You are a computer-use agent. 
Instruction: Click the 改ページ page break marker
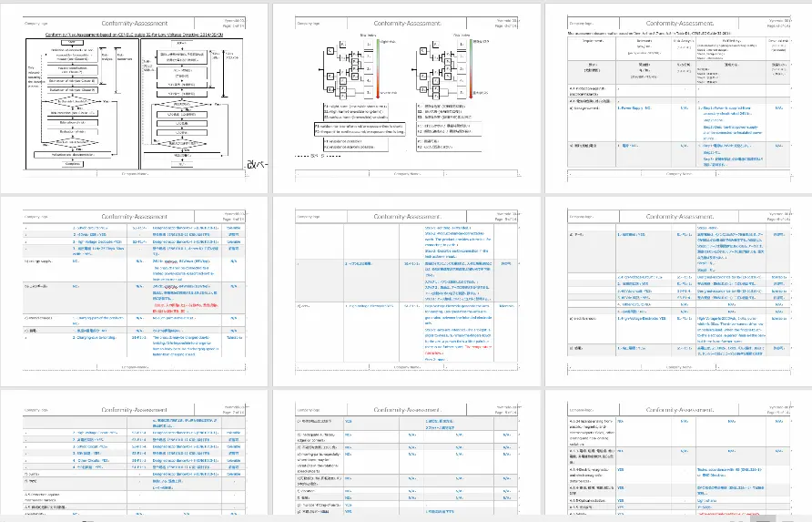pyautogui.click(x=258, y=165)
